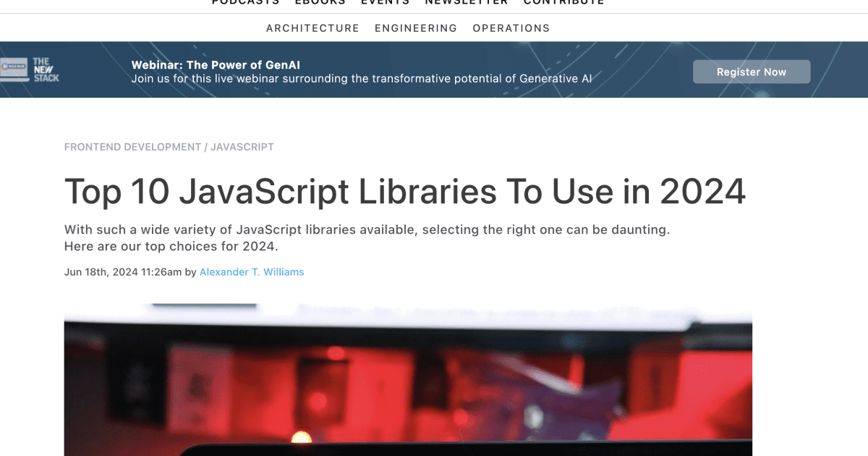
Task: Open the CONTRIBUTE page link
Action: click(563, 2)
